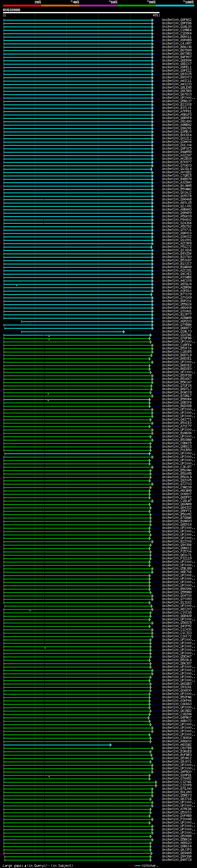Click hit label UniRef100_A9PEL1
Image resolution: width=197 pixels, height=868 pixels.
click(177, 67)
